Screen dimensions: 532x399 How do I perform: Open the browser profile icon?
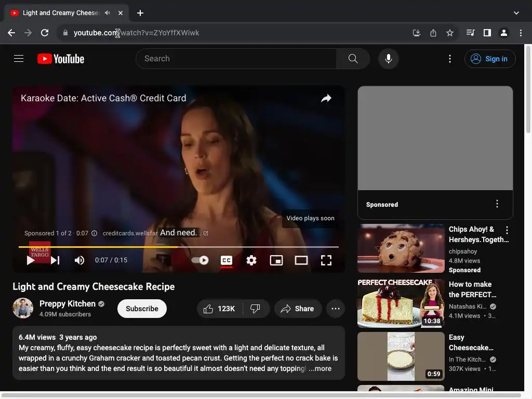pyautogui.click(x=504, y=33)
